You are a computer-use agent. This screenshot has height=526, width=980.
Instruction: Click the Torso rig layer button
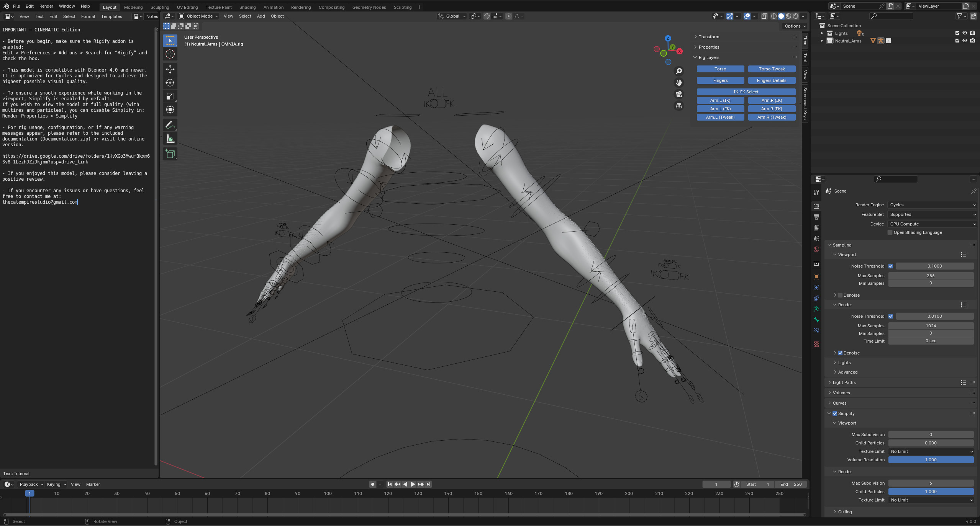point(720,69)
